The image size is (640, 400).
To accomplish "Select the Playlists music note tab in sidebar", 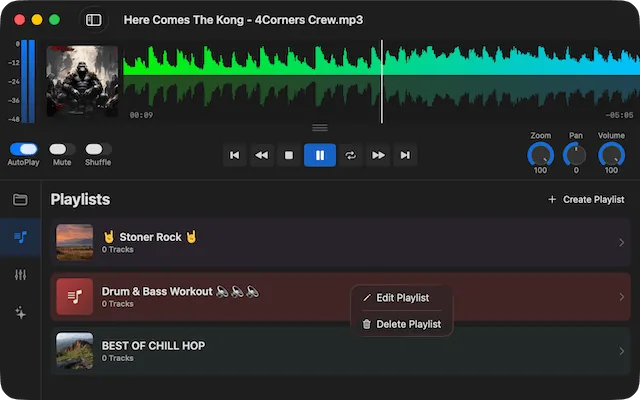I will 20,237.
